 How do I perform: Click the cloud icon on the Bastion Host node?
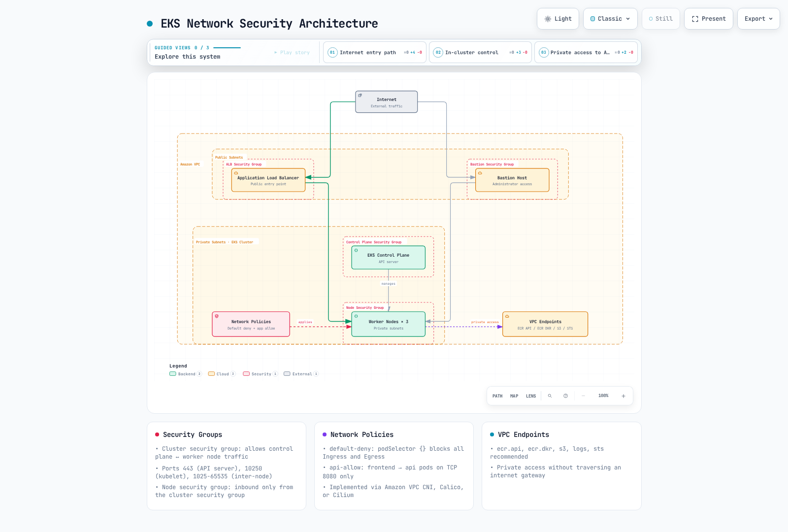(x=480, y=173)
